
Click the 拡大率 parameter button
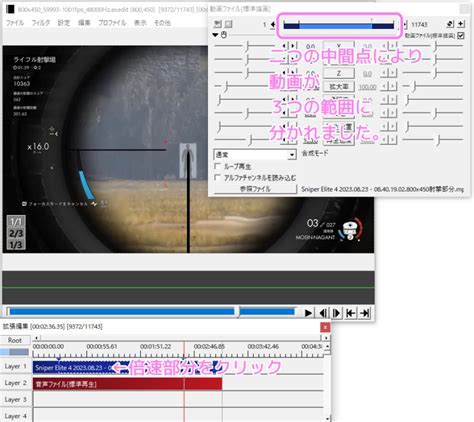338,87
